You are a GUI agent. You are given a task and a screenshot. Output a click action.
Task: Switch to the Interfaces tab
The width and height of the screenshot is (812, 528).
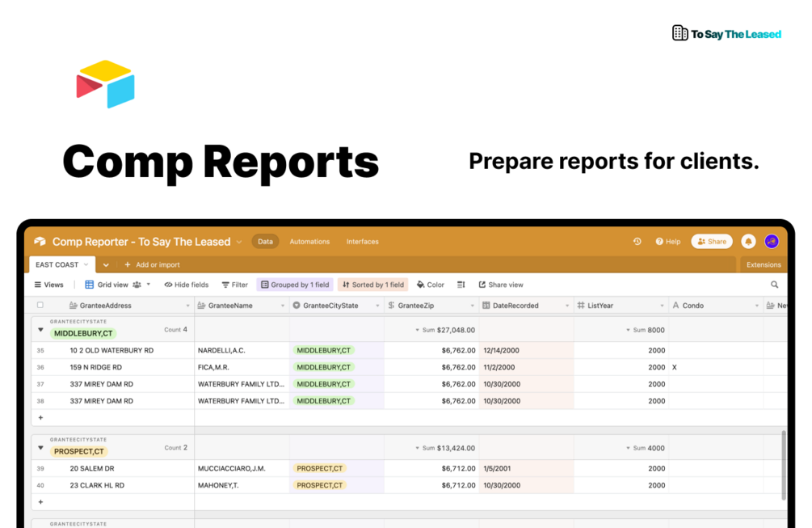tap(363, 242)
